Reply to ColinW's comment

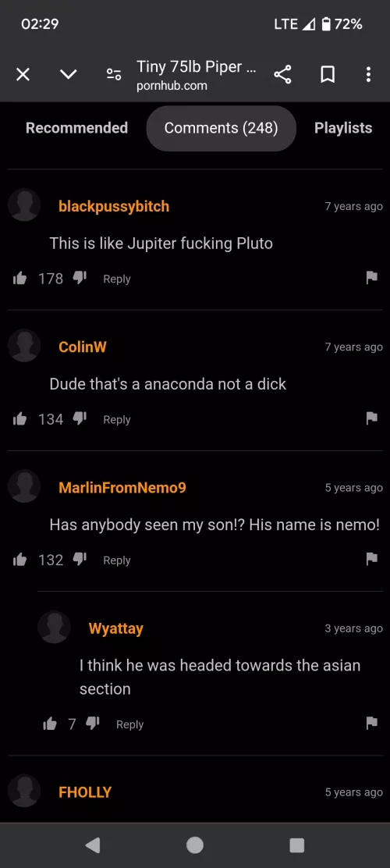pos(117,420)
